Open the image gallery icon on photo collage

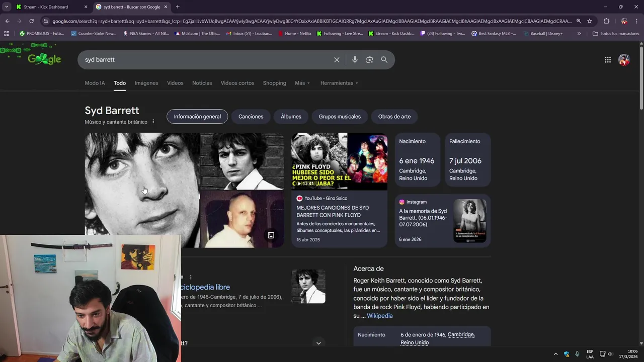pos(271,235)
